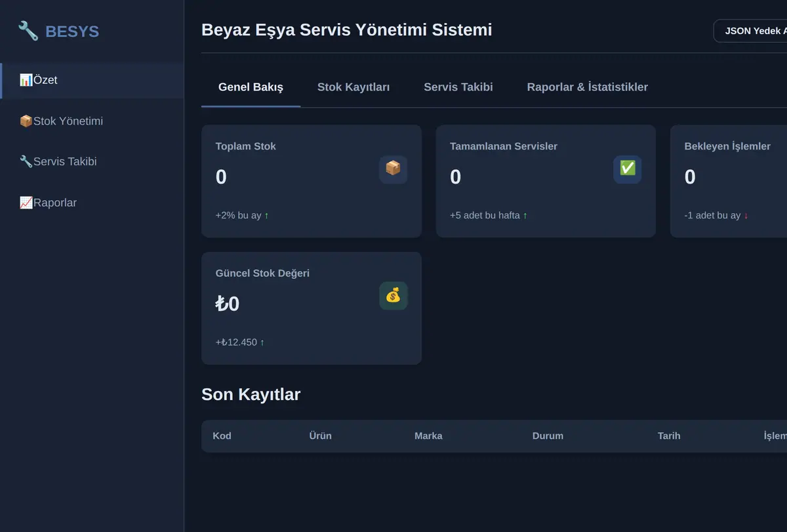Open Raporlar in the sidebar
The image size is (787, 532).
[x=92, y=203]
